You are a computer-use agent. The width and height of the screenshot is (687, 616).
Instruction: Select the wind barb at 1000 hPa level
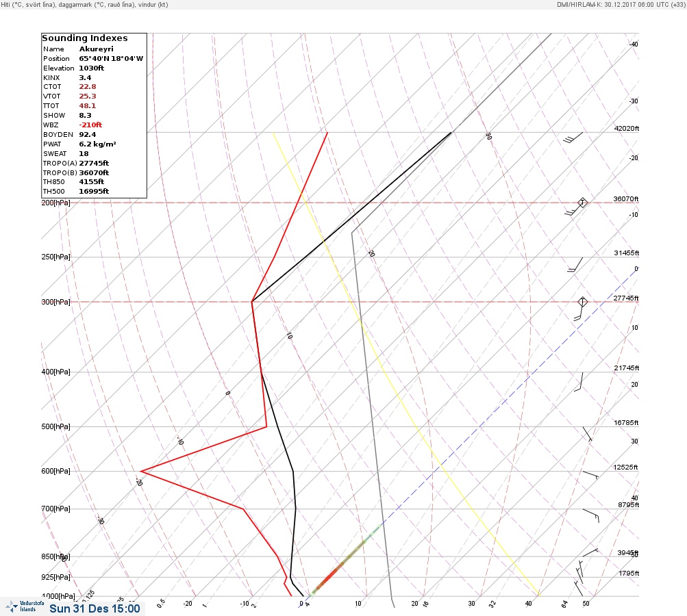tap(579, 589)
